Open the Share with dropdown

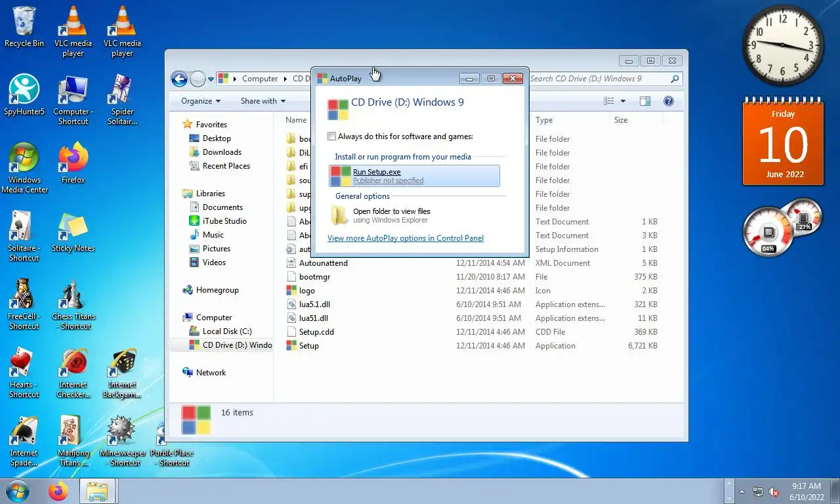tap(262, 101)
